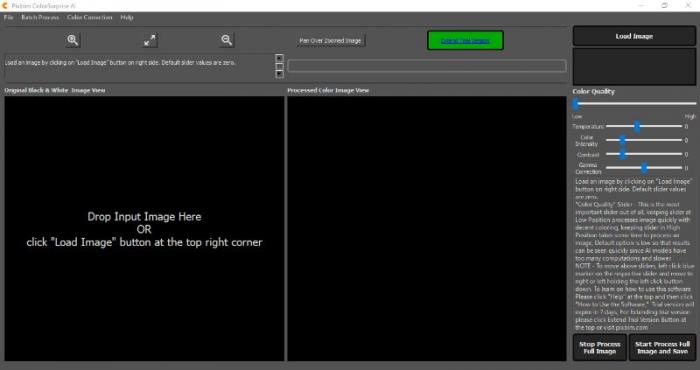The image size is (700, 370).
Task: Click the Pan Over Zoomed Image button
Action: pyautogui.click(x=330, y=41)
